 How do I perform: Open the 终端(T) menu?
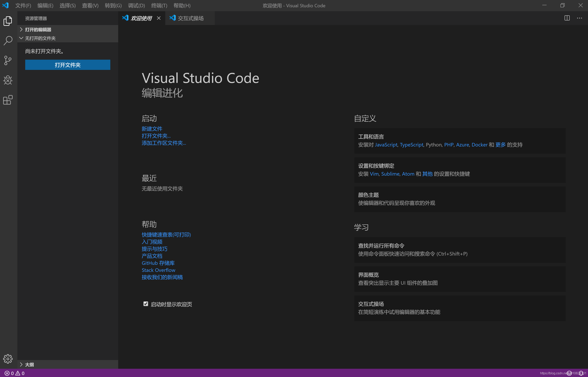pyautogui.click(x=159, y=5)
